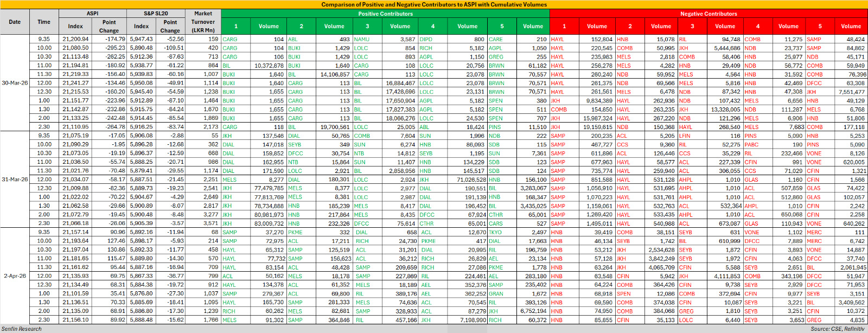Click the volume cell showing 83,009,732

tap(269, 223)
